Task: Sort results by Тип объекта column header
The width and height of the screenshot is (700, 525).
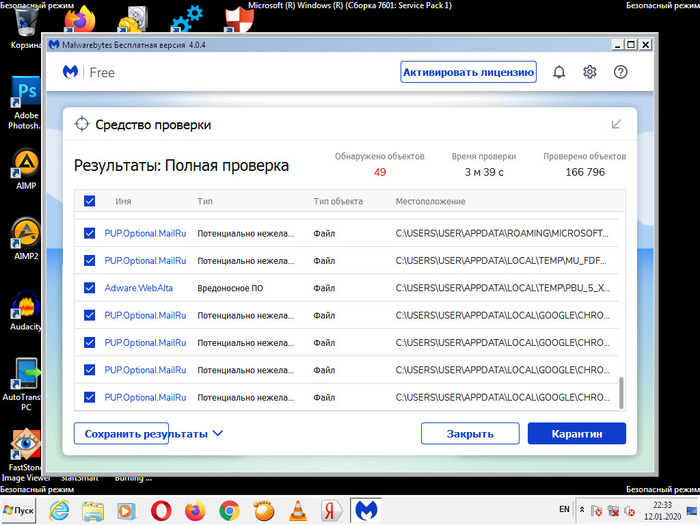Action: tap(338, 201)
